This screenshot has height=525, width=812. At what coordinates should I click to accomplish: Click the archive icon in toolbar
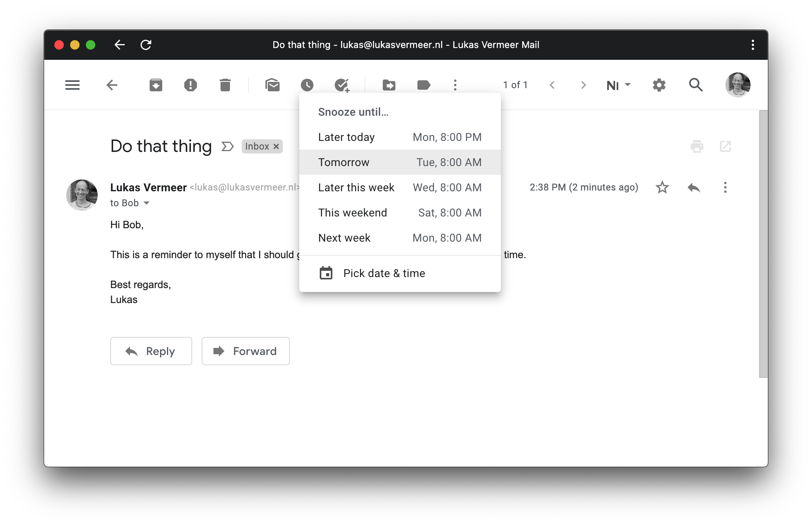156,85
